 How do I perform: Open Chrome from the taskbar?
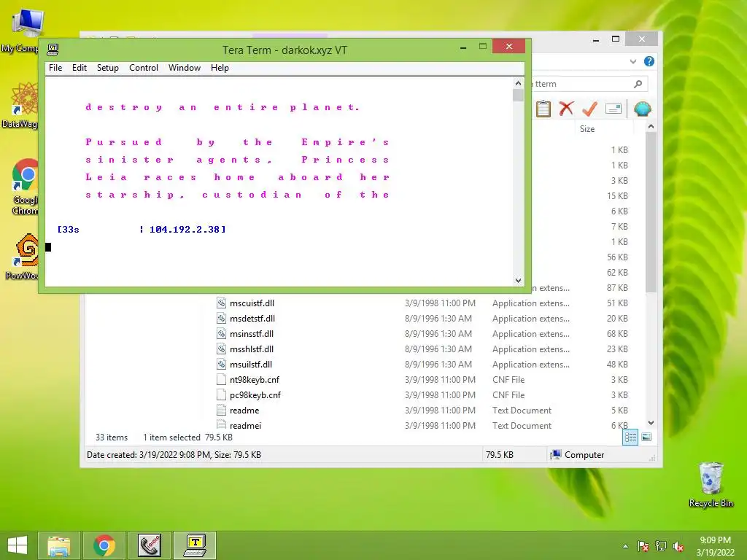coord(104,545)
